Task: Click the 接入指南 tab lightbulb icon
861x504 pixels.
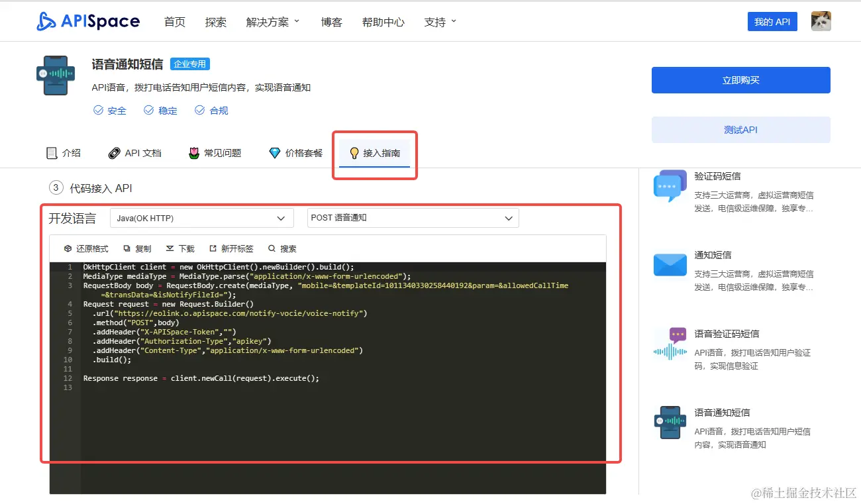Action: click(354, 153)
